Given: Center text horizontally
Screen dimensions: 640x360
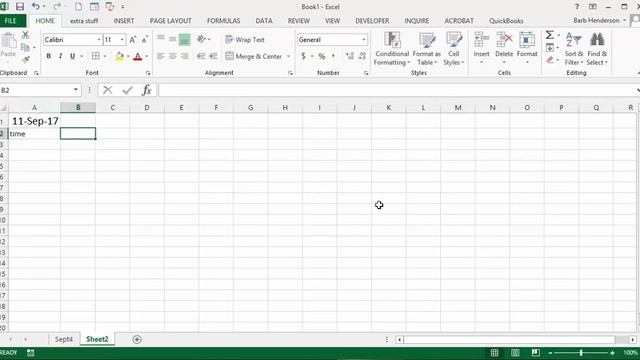Looking at the screenshot, I should [x=173, y=56].
